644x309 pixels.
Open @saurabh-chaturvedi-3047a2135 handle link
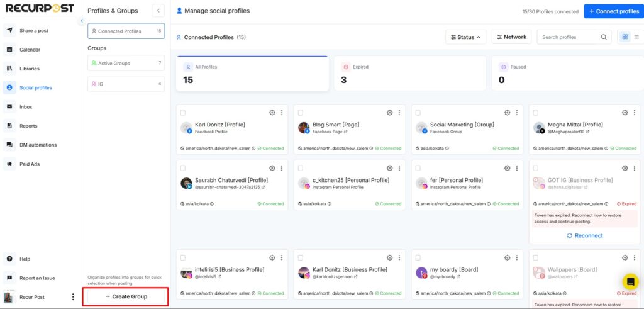(230, 187)
